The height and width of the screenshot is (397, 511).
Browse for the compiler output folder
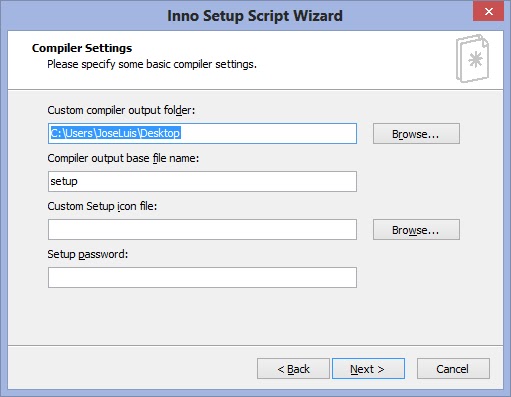click(416, 134)
